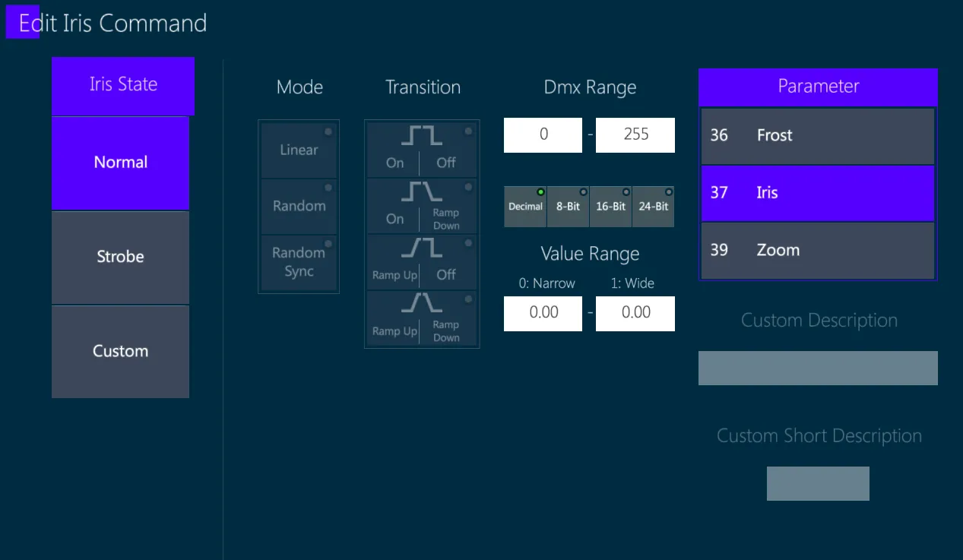The image size is (963, 560).
Task: Focus the Custom Short Description field
Action: pos(818,483)
